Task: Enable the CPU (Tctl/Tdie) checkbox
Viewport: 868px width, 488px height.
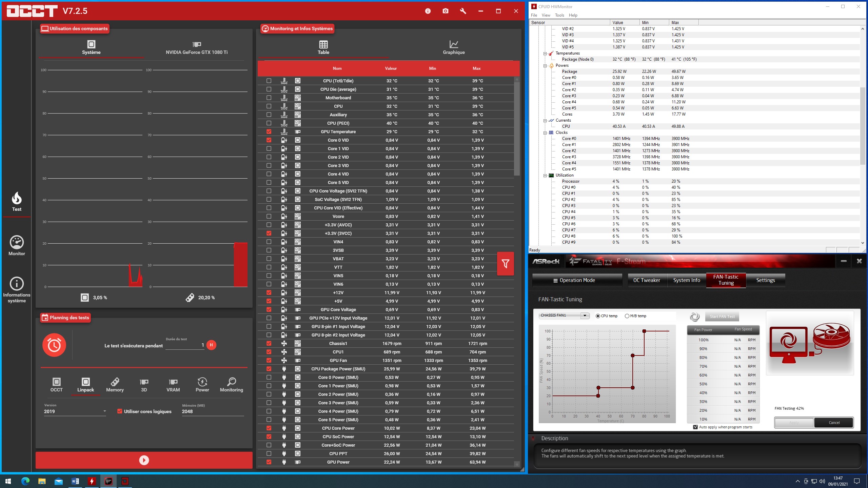Action: 269,81
